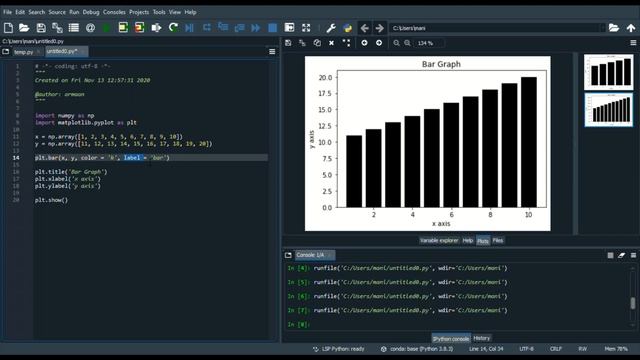This screenshot has width=640, height=360.
Task: Click the debug Continue execution icon
Action: point(256,28)
